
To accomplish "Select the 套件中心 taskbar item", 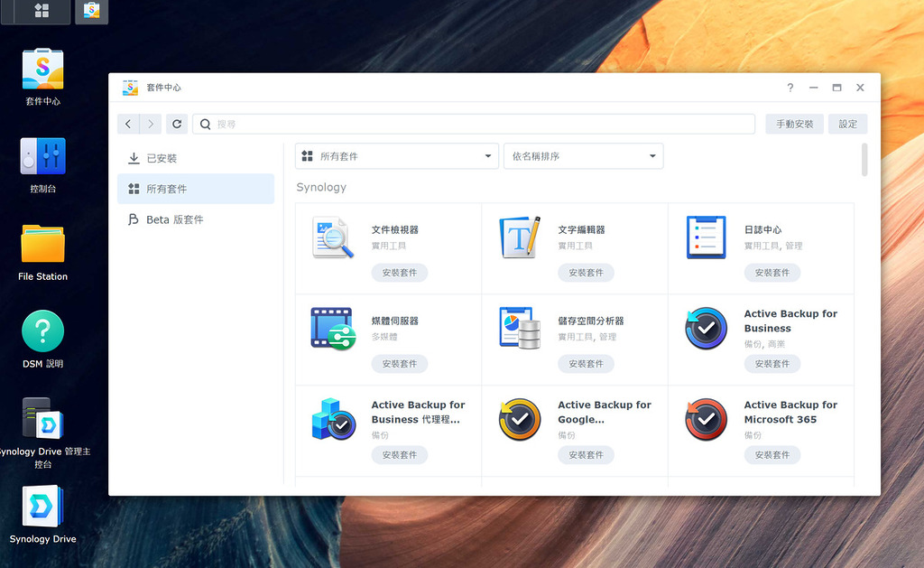I will pyautogui.click(x=91, y=11).
